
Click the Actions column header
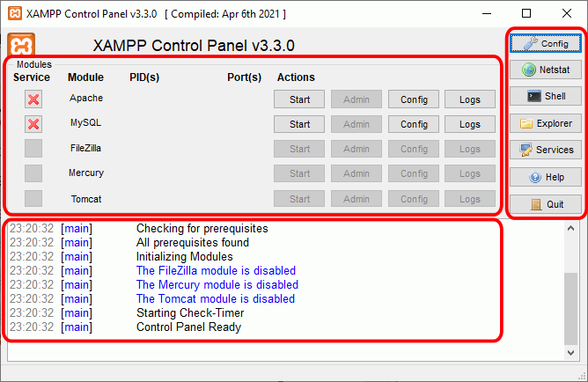(x=296, y=77)
